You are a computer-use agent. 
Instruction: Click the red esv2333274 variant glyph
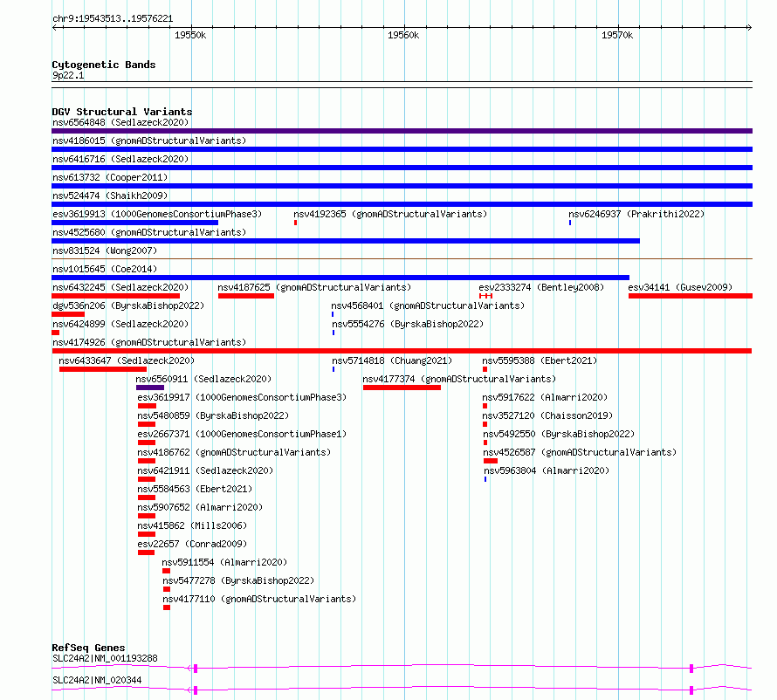(485, 296)
